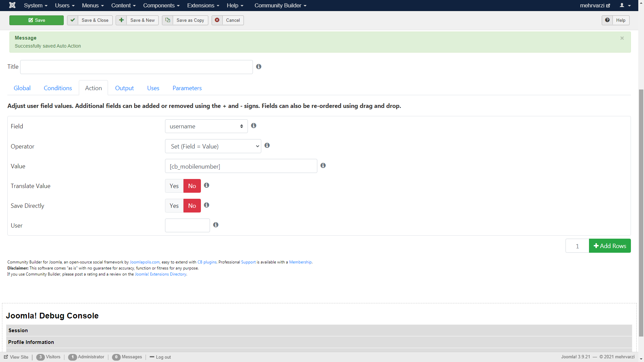
Task: Click the info icon beside Translate Value
Action: coord(207,185)
